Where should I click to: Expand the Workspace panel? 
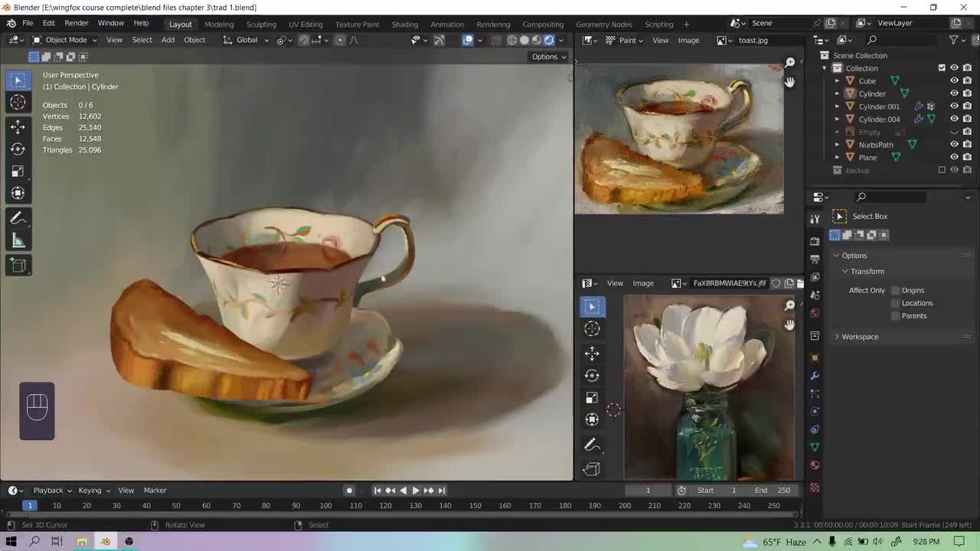(859, 337)
